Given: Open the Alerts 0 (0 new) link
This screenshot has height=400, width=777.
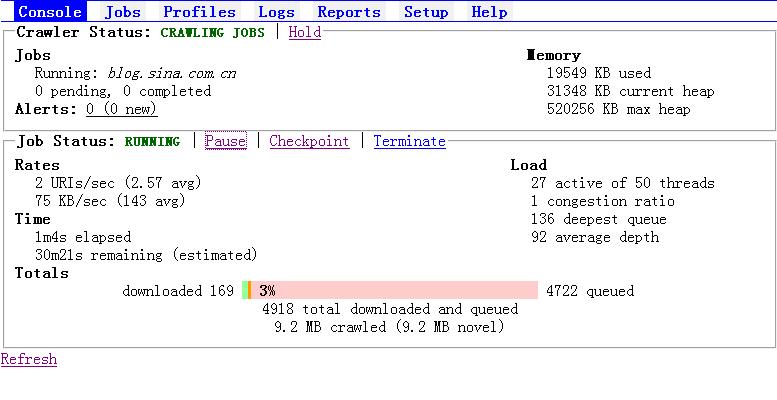Looking at the screenshot, I should [x=121, y=109].
